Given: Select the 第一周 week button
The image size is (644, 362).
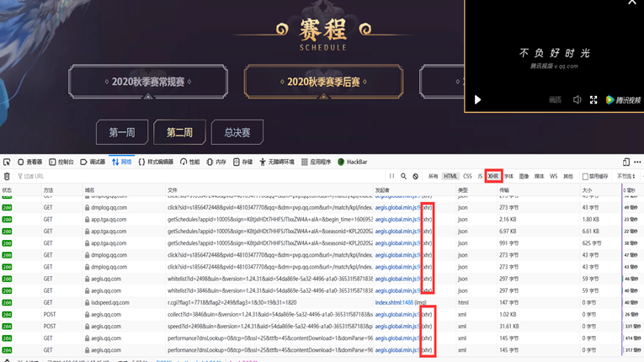Looking at the screenshot, I should click(122, 132).
